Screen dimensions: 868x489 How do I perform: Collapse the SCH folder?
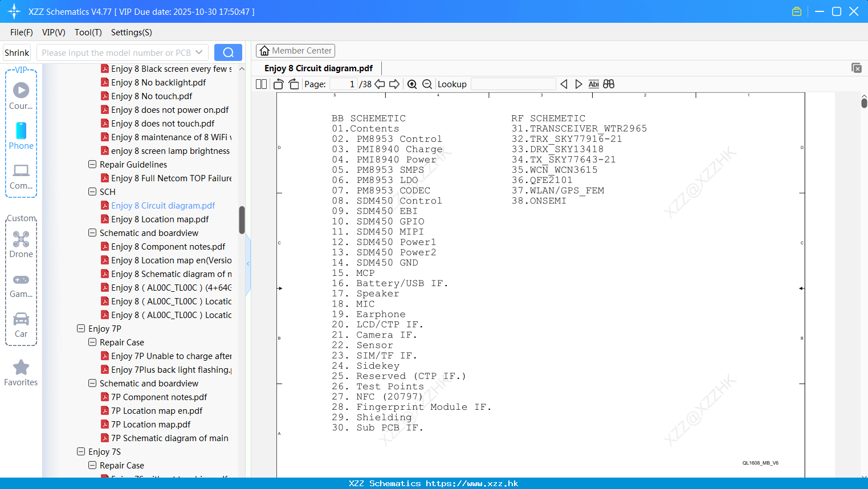click(x=92, y=191)
